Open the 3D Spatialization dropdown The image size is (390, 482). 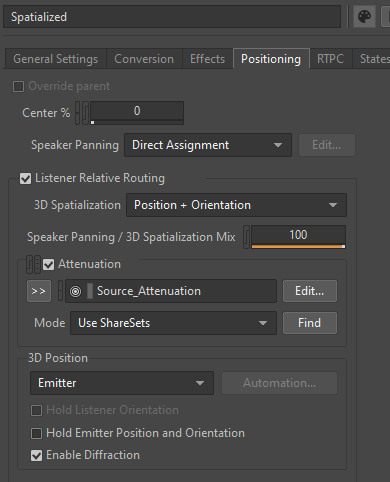tap(236, 205)
